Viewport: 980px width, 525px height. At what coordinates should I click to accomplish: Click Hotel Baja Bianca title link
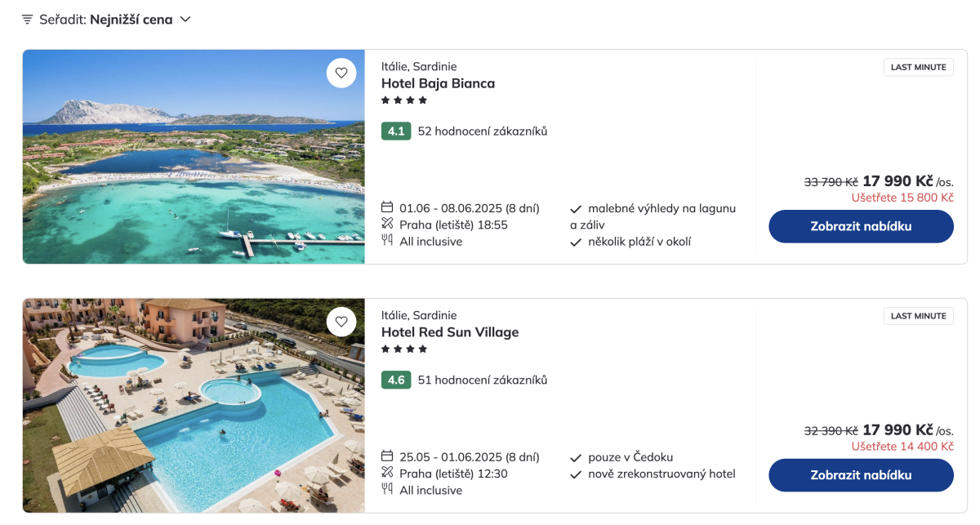438,83
